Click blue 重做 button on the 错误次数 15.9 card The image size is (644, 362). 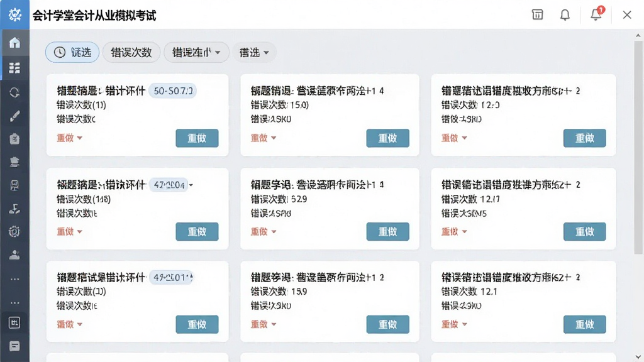(x=387, y=324)
